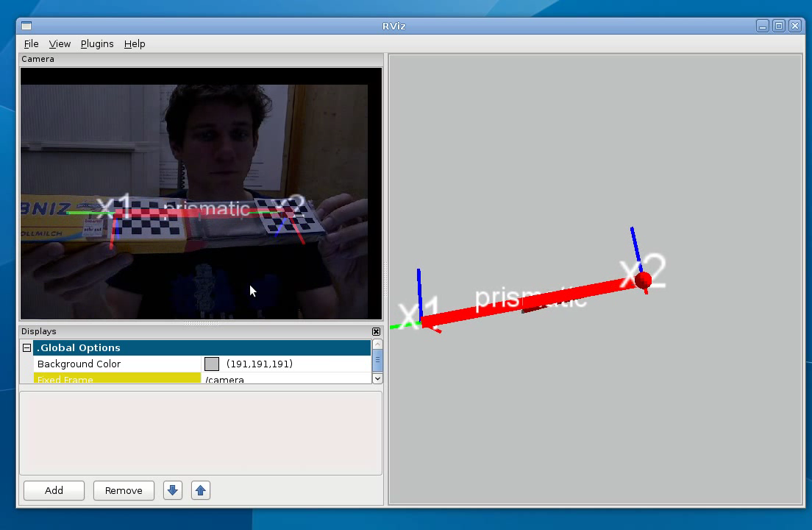The width and height of the screenshot is (812, 530).
Task: Open the Help menu
Action: pos(135,44)
